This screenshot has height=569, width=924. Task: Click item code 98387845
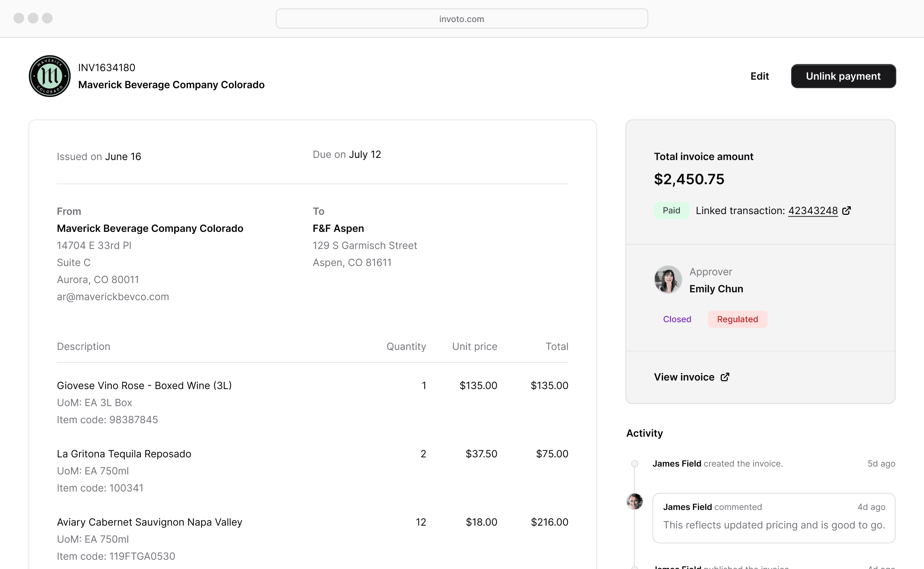point(107,420)
